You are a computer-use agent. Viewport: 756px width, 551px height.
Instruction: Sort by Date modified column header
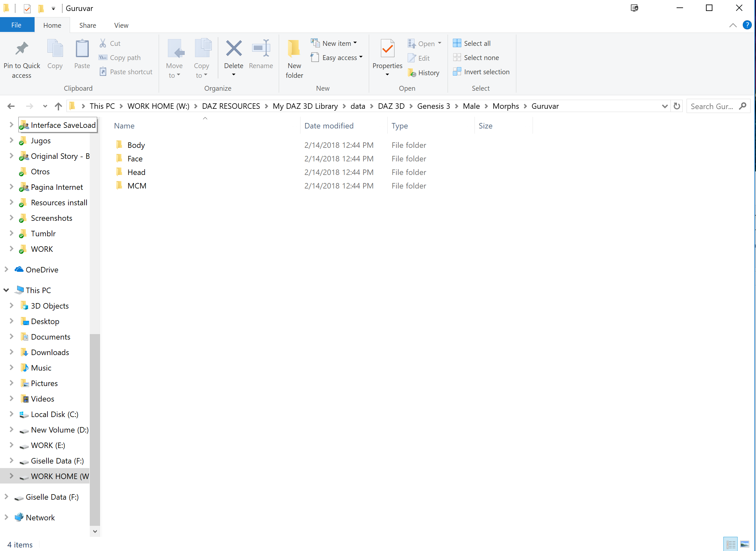(329, 126)
